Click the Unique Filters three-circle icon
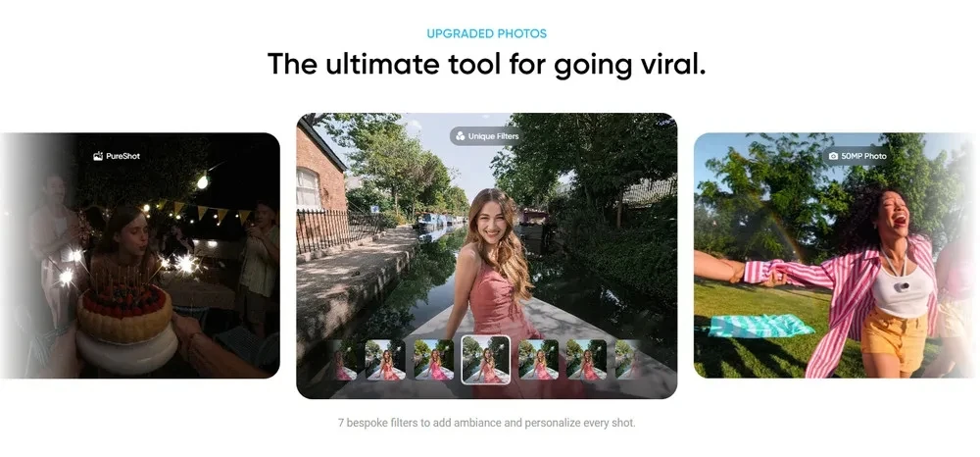Viewport: 980px width, 457px height. (461, 135)
